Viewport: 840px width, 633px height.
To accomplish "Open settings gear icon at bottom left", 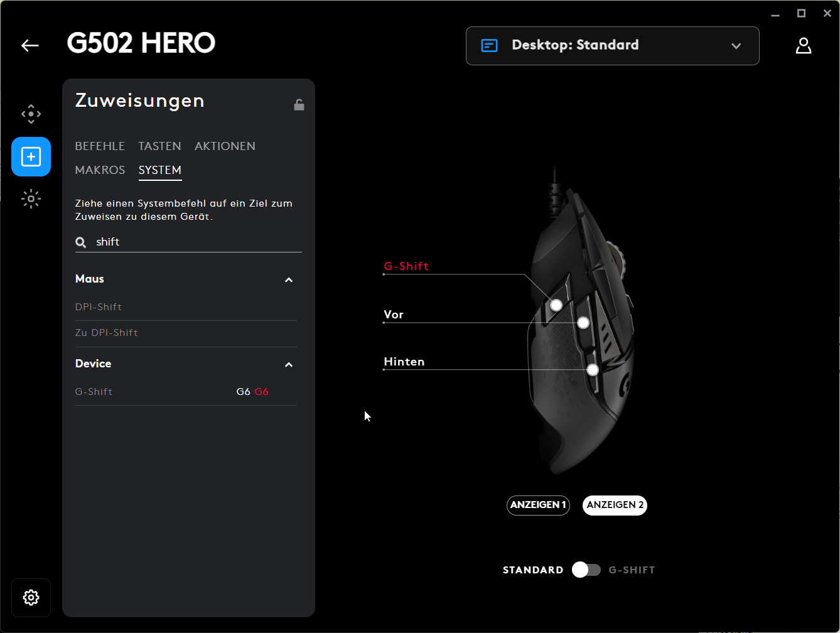I will click(31, 597).
